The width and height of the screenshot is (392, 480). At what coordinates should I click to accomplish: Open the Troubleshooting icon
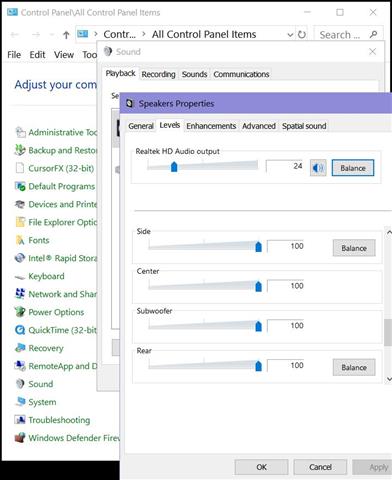click(20, 420)
